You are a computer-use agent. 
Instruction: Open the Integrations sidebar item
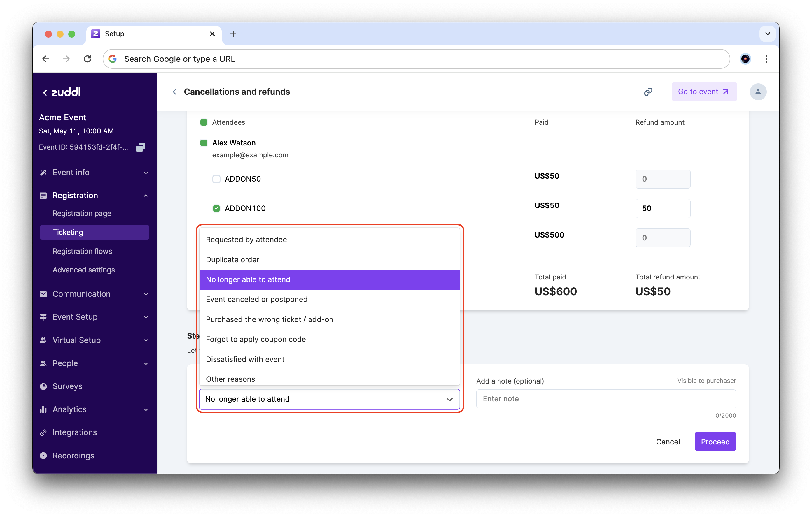[75, 432]
